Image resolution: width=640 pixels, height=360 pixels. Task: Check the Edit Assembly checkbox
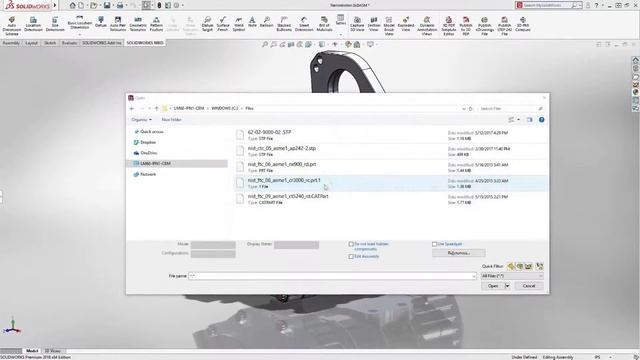click(351, 256)
